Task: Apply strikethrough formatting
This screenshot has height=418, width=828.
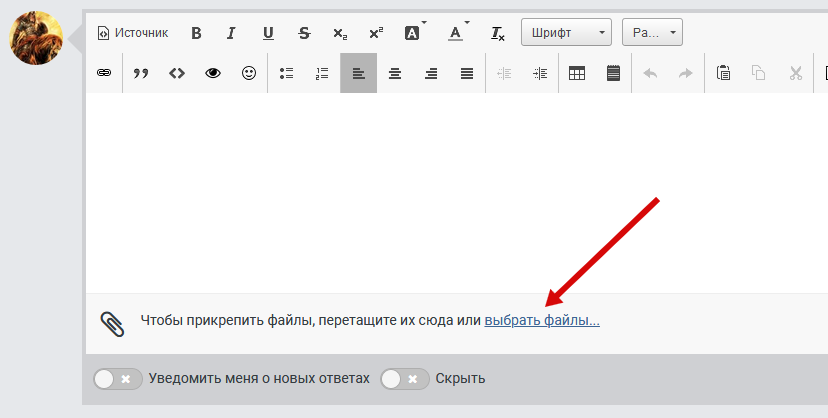Action: click(x=304, y=33)
